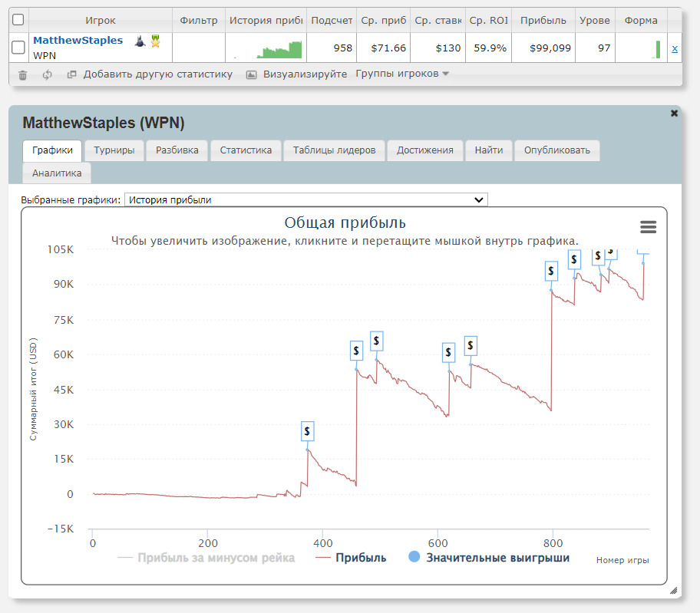This screenshot has height=613, width=700.
Task: Open the MatthewStaples player link
Action: (x=78, y=40)
